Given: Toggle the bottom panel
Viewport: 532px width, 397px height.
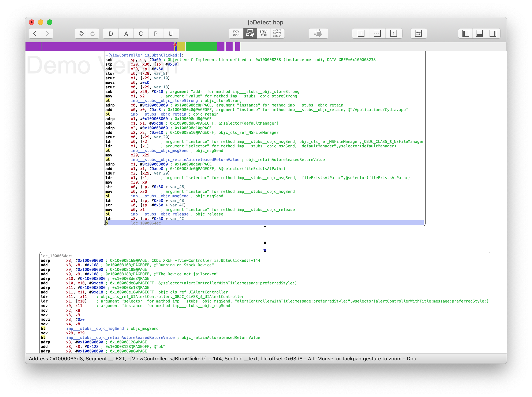Looking at the screenshot, I should click(479, 33).
